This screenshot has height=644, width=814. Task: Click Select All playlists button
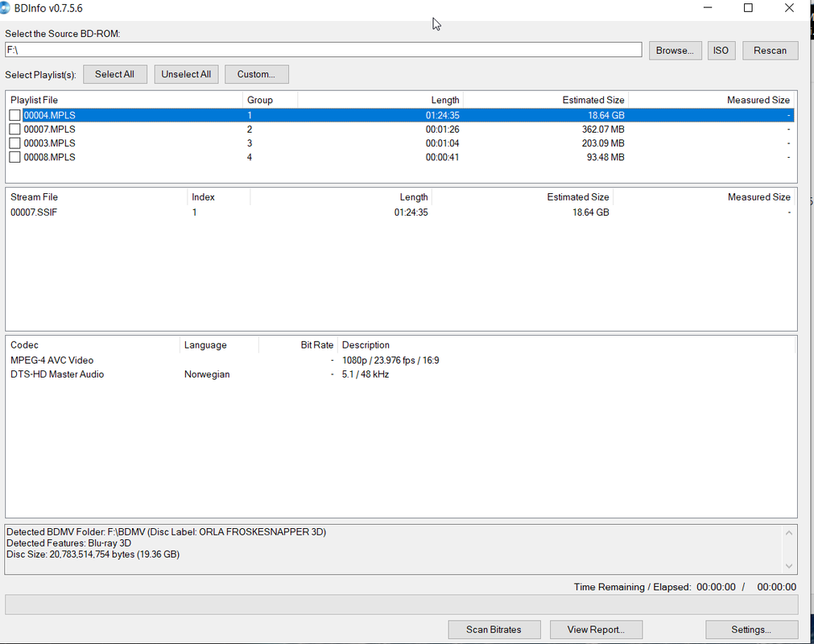114,74
